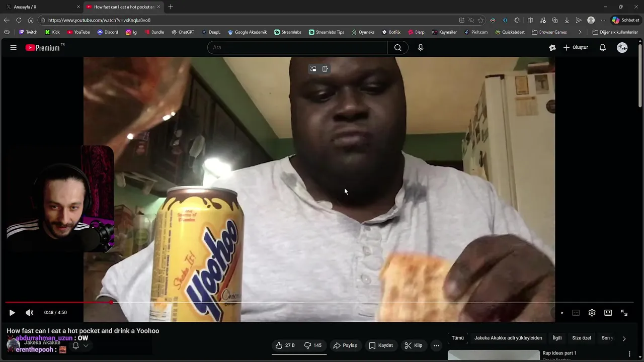Expand Oyuneks bookmark folder

(x=363, y=32)
